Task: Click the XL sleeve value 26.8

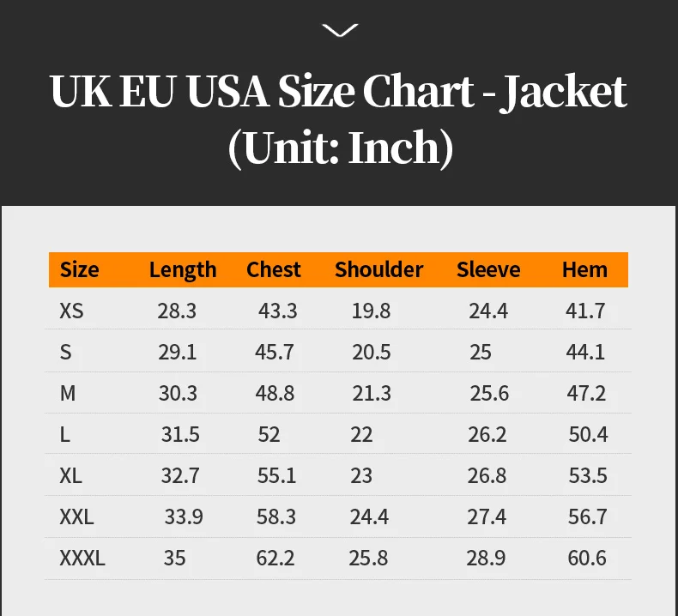Action: tap(487, 475)
